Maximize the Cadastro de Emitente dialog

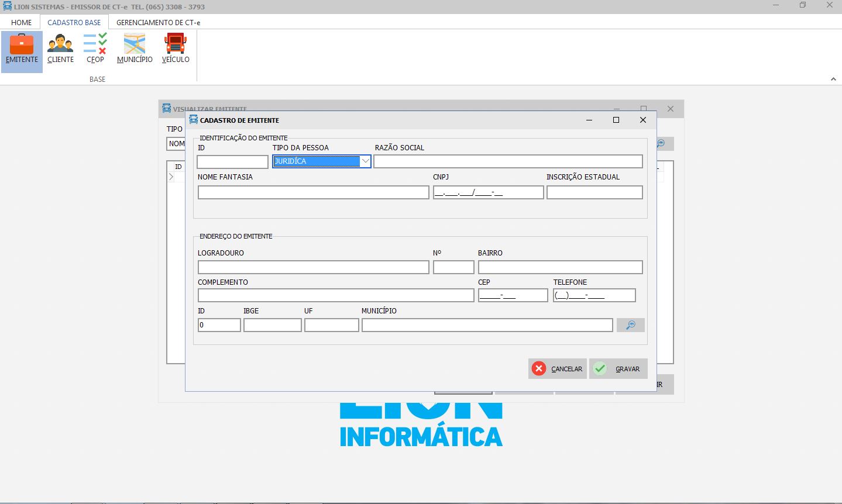tap(616, 120)
